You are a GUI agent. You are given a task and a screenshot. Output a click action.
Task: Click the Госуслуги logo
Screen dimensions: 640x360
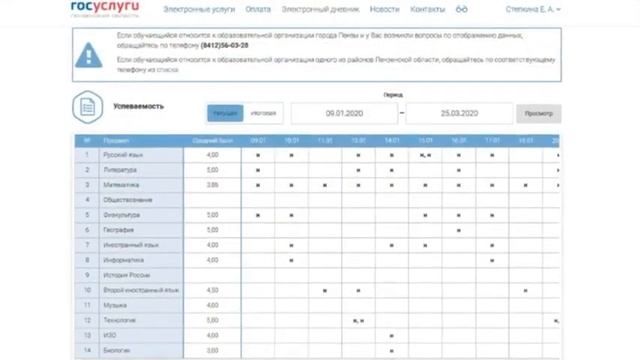coord(105,8)
